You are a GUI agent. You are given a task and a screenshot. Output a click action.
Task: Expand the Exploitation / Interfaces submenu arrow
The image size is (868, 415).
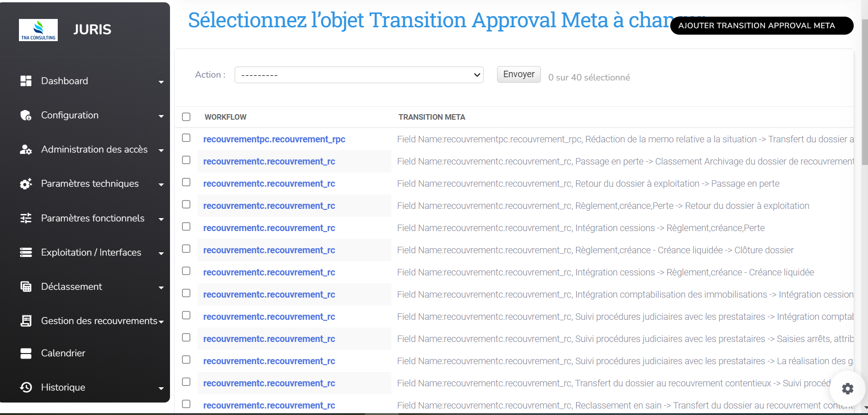click(x=161, y=253)
